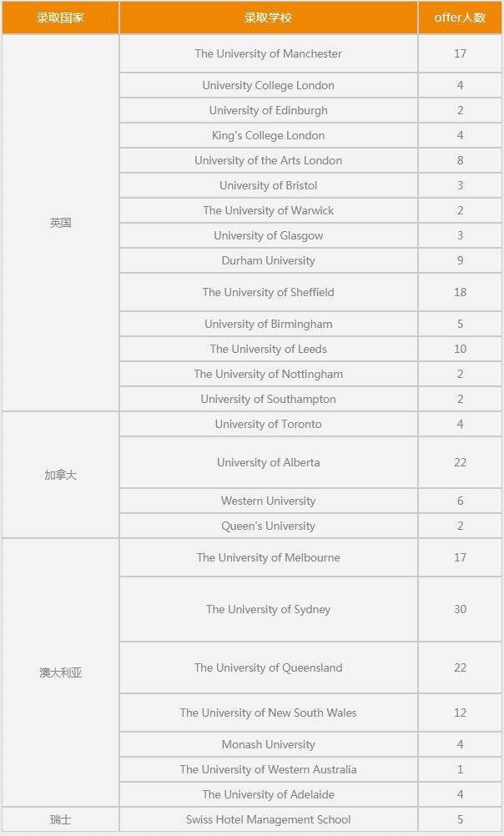The image size is (504, 836).
Task: Click the 英国 country cell
Action: (x=60, y=223)
